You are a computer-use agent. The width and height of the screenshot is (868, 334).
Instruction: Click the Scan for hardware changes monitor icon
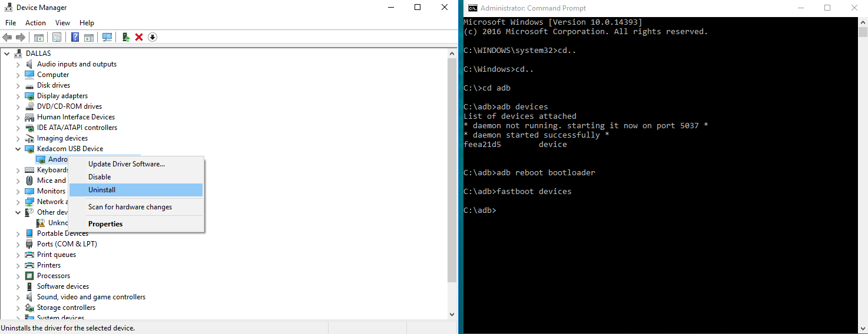click(x=107, y=37)
